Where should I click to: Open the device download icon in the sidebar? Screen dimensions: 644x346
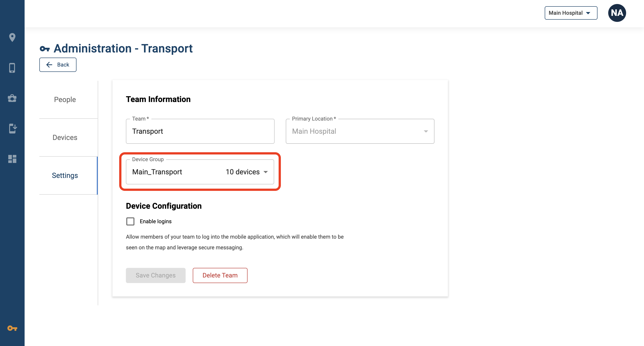tap(13, 129)
